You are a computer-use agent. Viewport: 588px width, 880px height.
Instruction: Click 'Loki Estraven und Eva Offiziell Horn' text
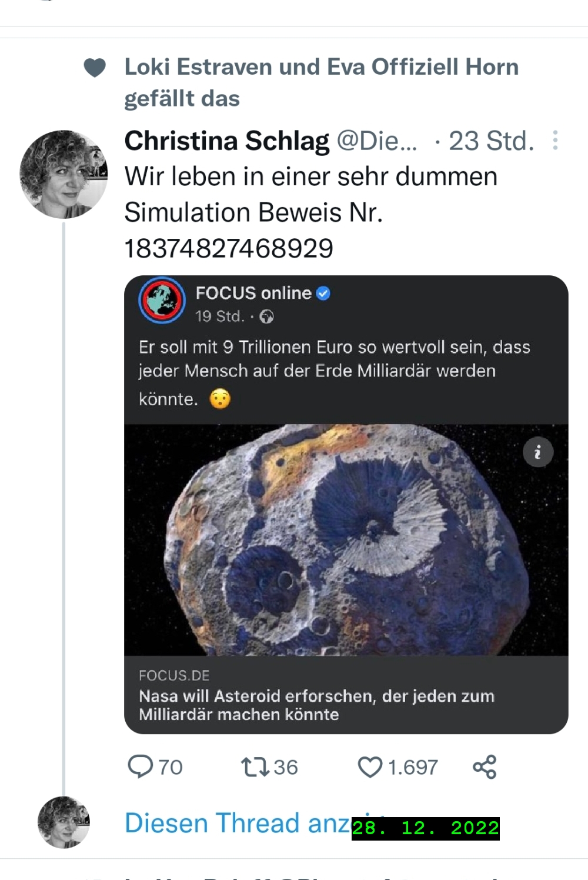321,67
